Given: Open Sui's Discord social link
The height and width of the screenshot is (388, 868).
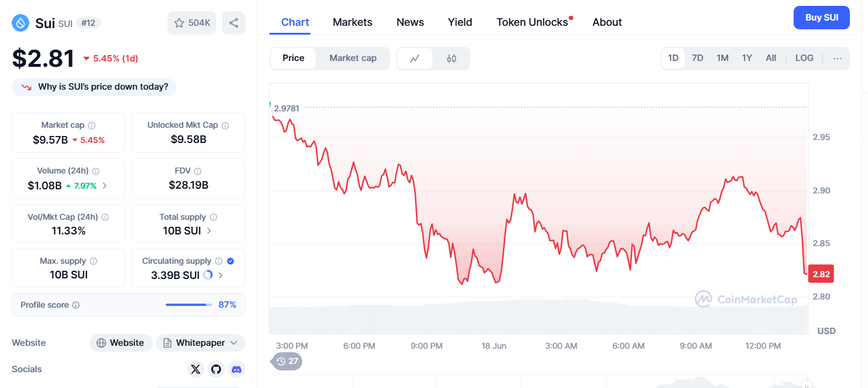Looking at the screenshot, I should (x=237, y=369).
